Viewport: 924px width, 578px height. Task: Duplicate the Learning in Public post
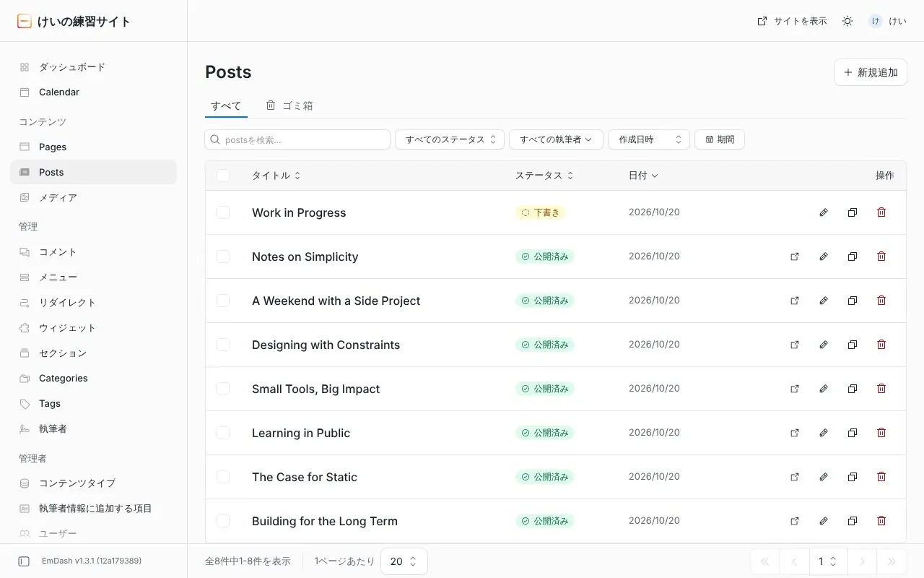pyautogui.click(x=853, y=433)
